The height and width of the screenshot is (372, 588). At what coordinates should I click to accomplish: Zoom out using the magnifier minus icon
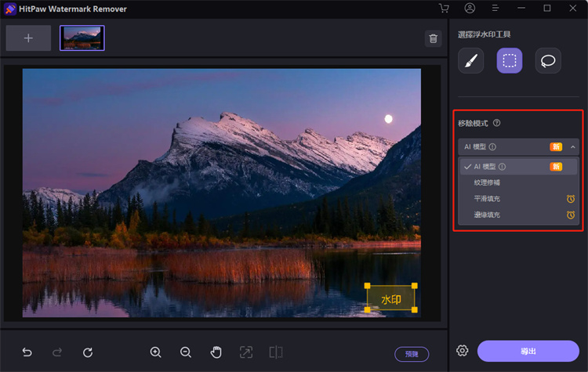186,352
